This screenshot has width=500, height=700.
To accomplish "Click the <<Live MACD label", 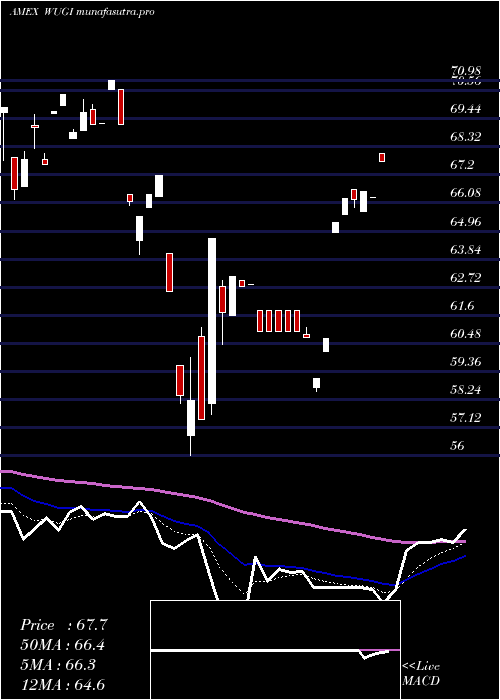I will click(x=421, y=674).
